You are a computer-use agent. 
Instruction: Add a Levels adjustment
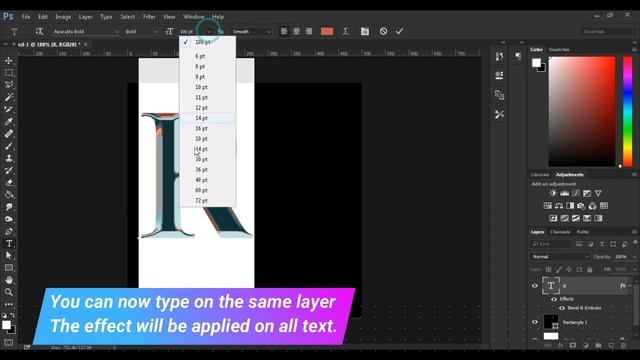tap(564, 193)
